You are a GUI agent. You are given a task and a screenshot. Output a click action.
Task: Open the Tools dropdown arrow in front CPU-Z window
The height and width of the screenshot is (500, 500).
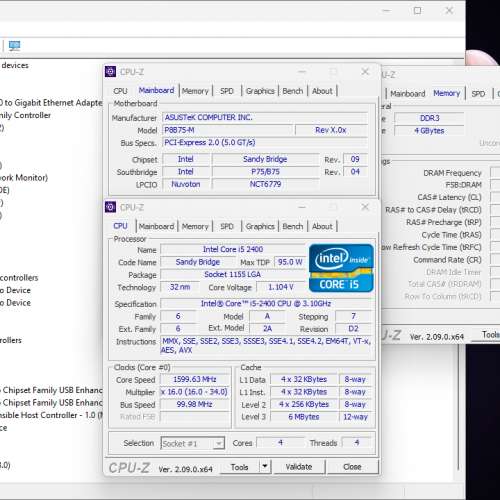click(265, 466)
